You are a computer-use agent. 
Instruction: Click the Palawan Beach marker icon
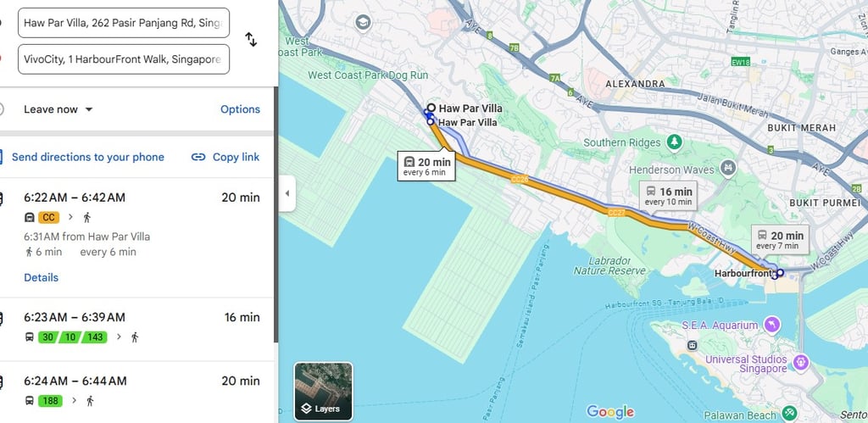[790, 413]
